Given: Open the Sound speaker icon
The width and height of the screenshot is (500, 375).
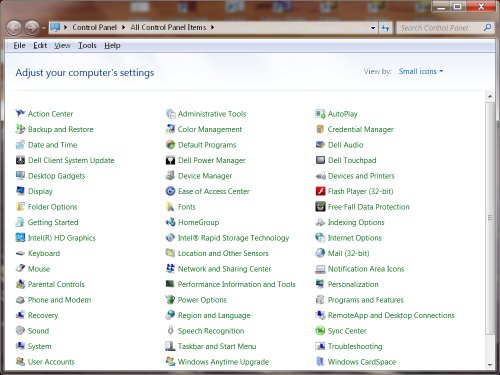Looking at the screenshot, I should point(20,331).
